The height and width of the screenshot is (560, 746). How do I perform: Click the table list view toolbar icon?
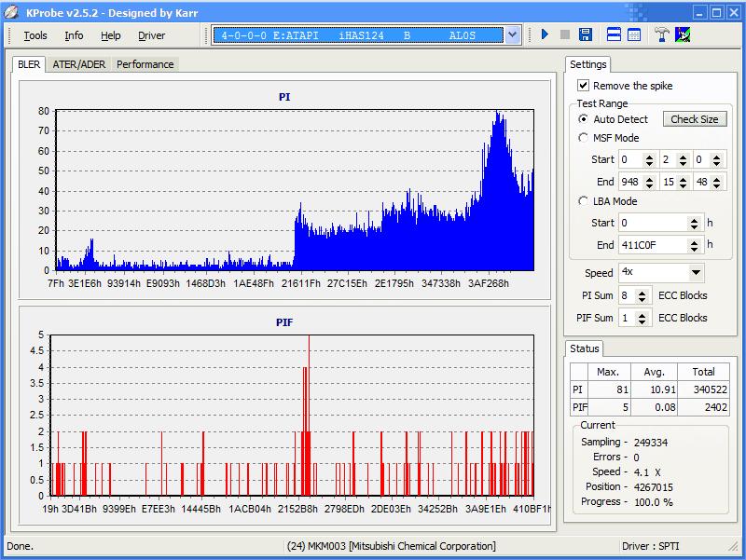click(634, 35)
